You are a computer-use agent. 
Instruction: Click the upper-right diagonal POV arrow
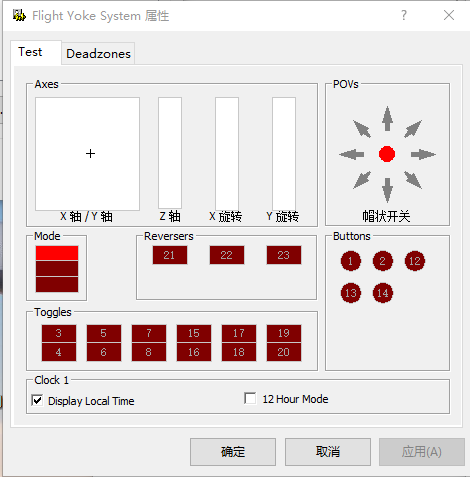click(413, 129)
